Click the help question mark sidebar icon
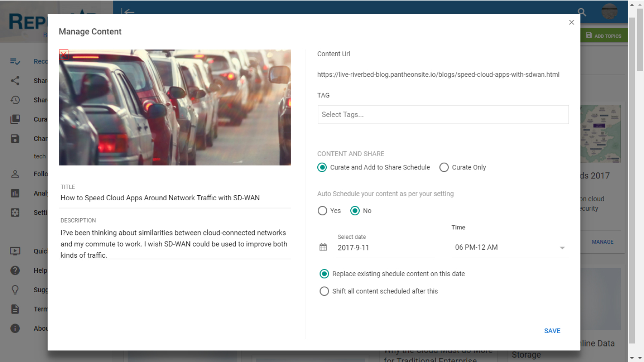 tap(15, 270)
